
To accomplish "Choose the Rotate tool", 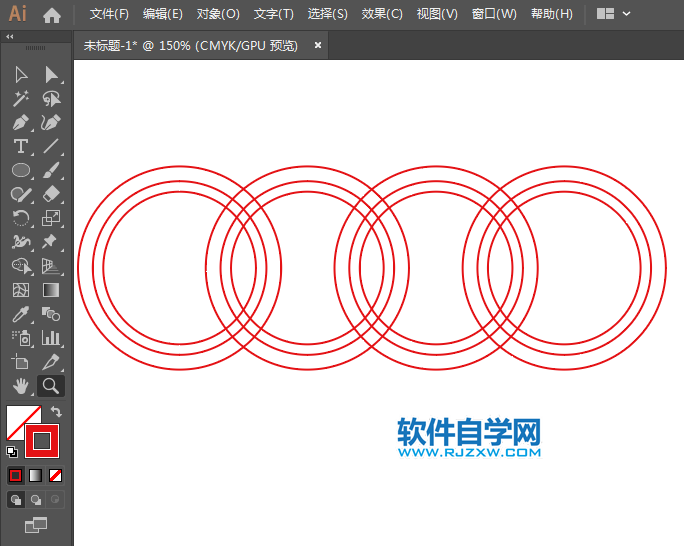I will point(21,218).
